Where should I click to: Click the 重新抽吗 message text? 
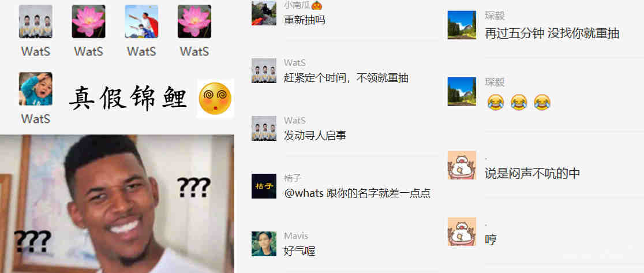[304, 20]
